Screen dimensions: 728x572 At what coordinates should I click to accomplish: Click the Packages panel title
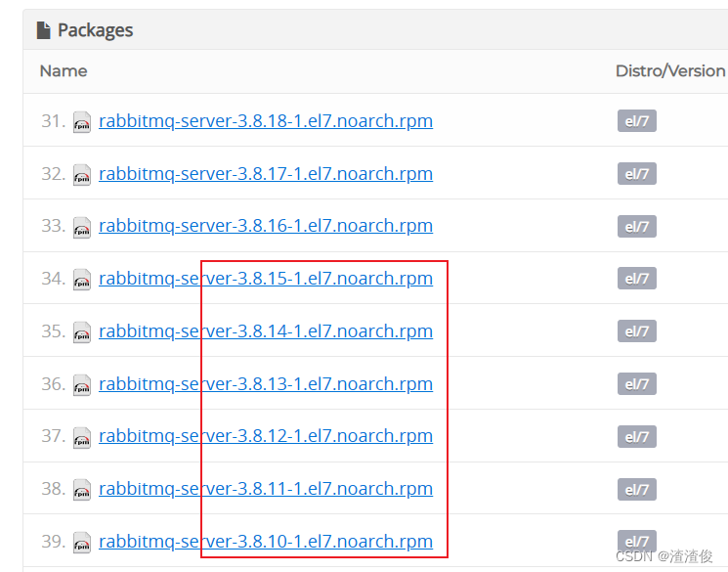[x=95, y=30]
